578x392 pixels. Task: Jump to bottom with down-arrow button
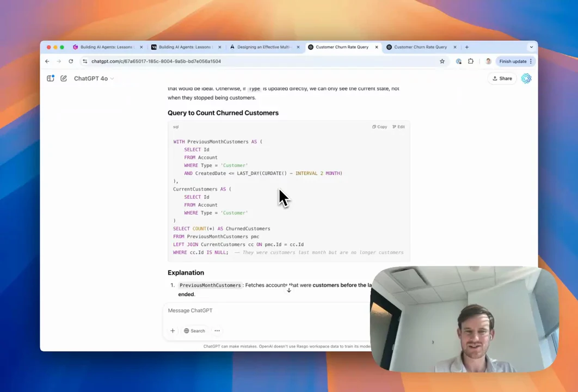(289, 290)
